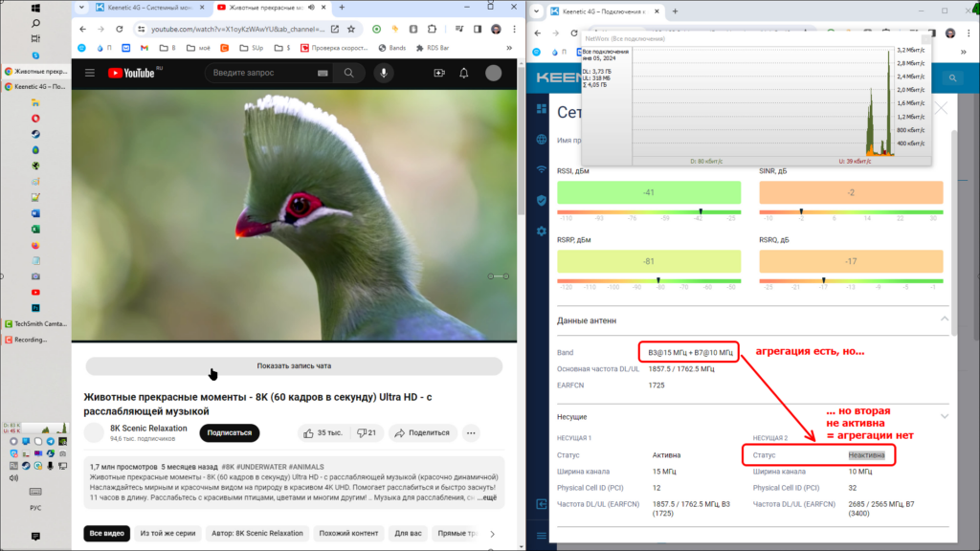Screen dimensions: 980x551
Task: Show more bookmarks chevron in Keenetic window
Action: pyautogui.click(x=964, y=52)
